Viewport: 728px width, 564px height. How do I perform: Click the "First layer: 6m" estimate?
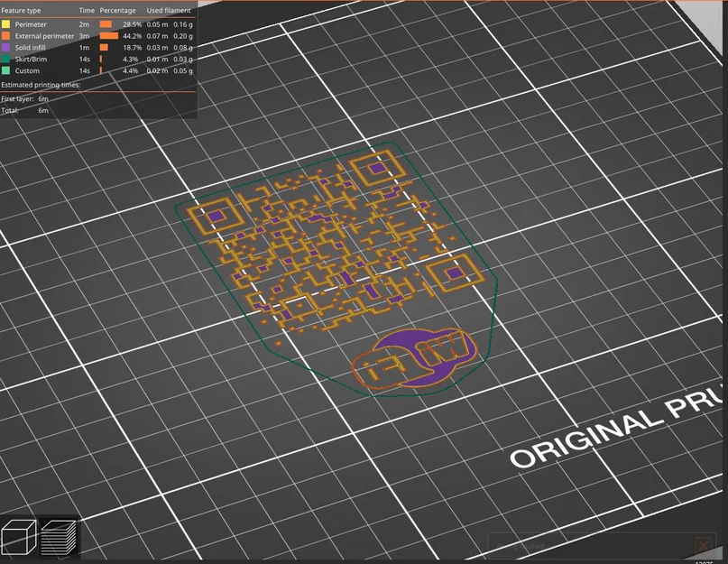[24, 98]
